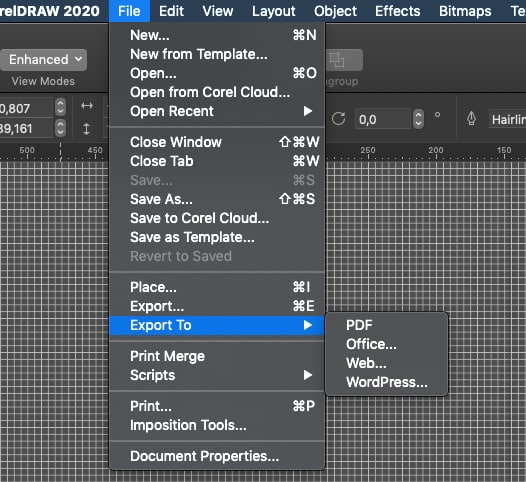Click the 39,161 value field

click(x=26, y=128)
